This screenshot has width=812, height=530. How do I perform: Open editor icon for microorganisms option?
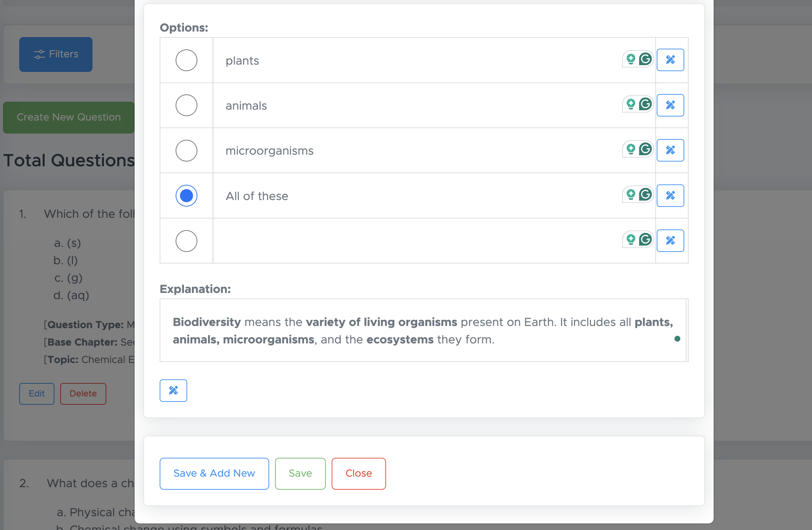point(670,150)
